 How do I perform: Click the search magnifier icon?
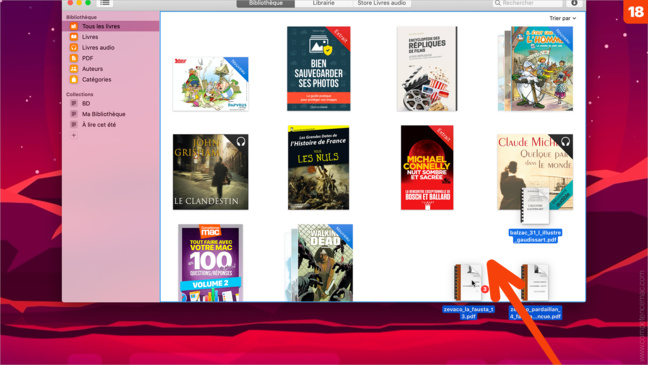click(498, 3)
